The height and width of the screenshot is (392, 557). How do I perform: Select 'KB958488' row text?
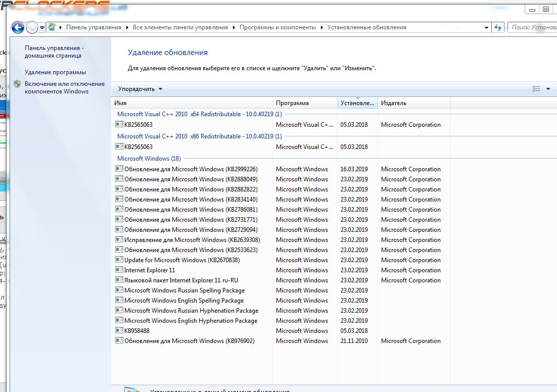point(137,330)
